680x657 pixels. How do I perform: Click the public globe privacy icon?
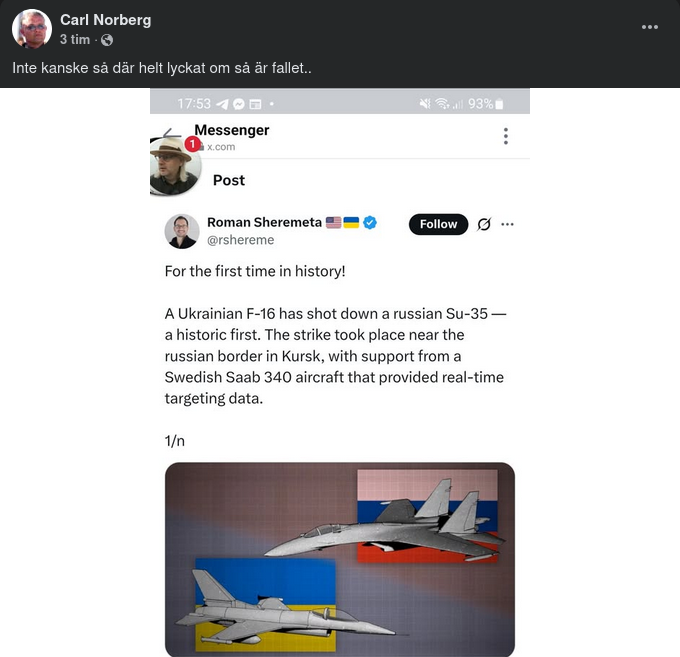click(107, 40)
